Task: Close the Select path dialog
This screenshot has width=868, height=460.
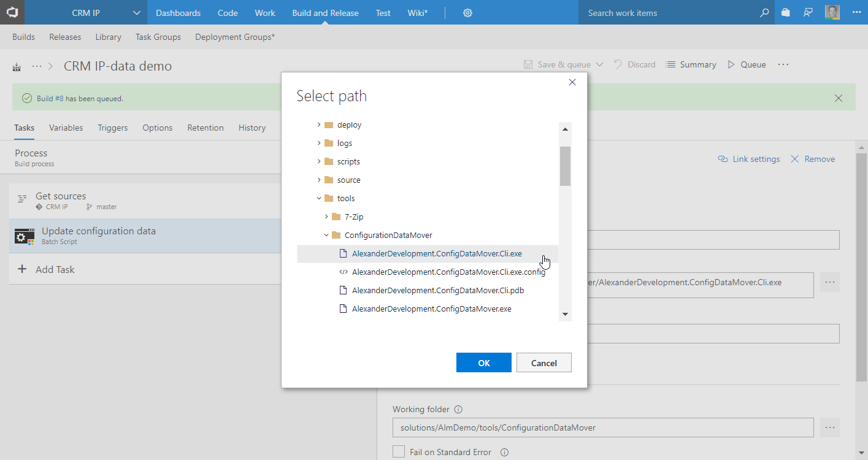Action: 572,82
